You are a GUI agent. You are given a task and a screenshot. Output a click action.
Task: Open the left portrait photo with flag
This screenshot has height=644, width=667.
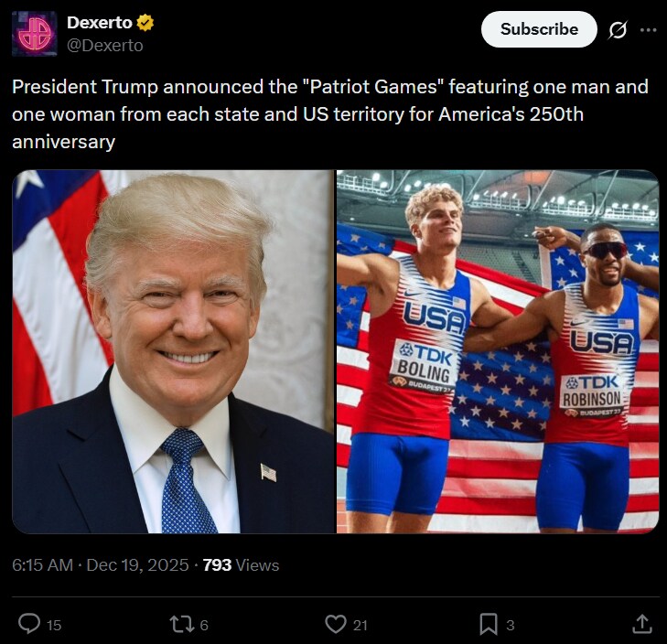[x=173, y=351]
